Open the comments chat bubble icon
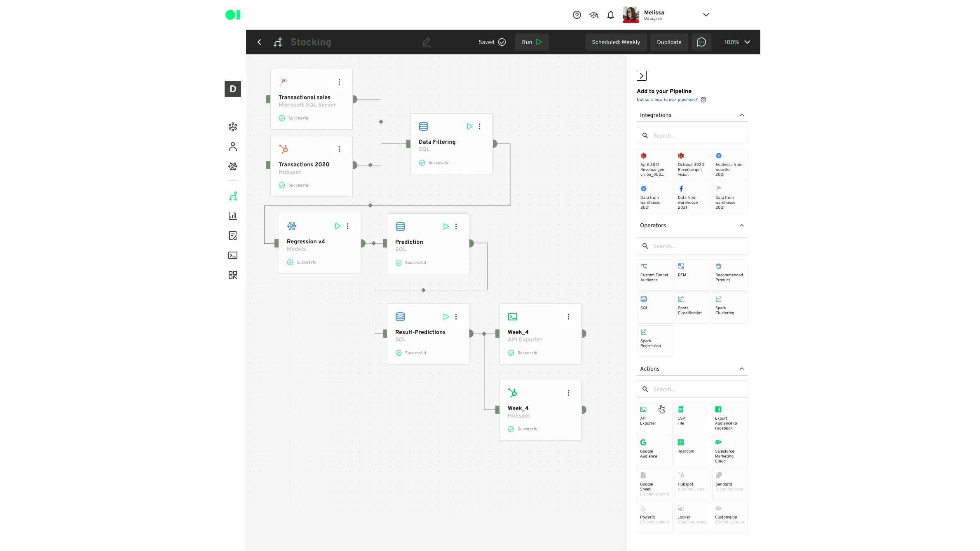This screenshot has height=551, width=980. 701,42
